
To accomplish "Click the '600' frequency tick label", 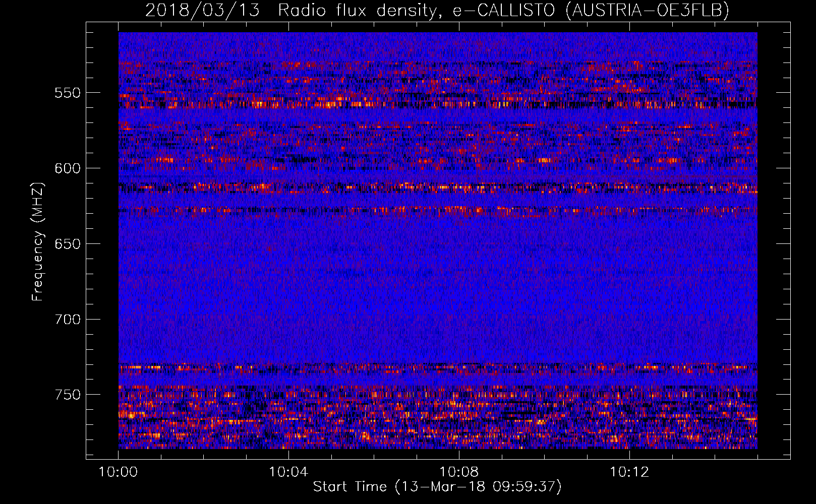I will coord(68,168).
